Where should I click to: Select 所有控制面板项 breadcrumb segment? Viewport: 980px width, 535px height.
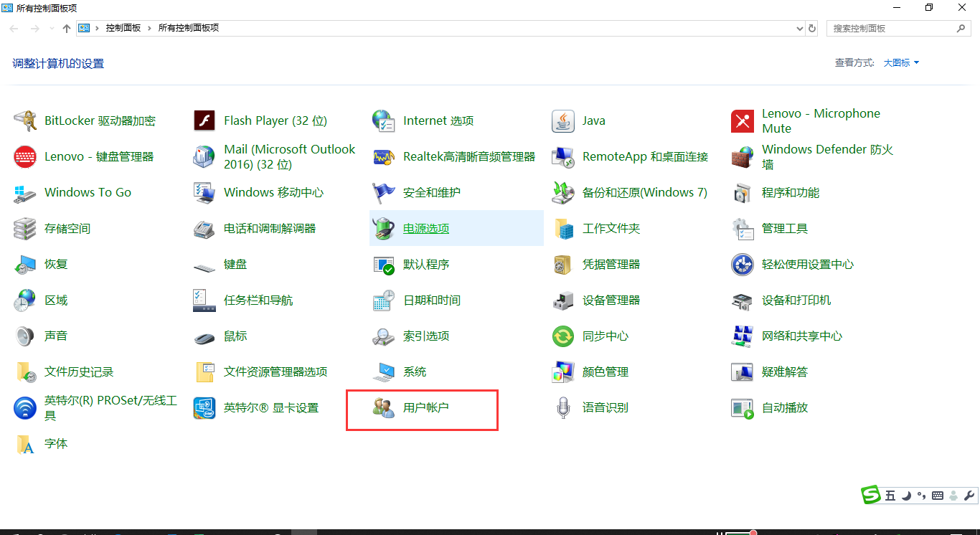coord(188,28)
